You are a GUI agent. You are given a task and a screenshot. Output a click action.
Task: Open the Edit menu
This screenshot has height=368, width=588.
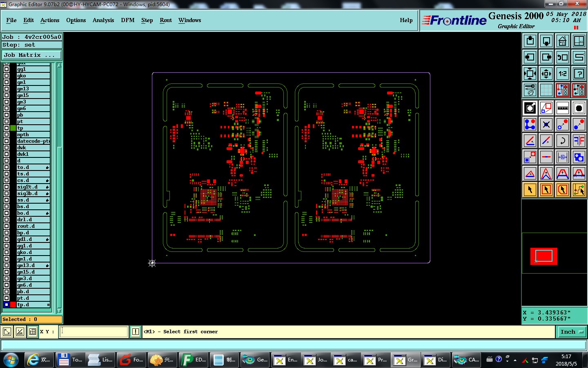point(29,20)
